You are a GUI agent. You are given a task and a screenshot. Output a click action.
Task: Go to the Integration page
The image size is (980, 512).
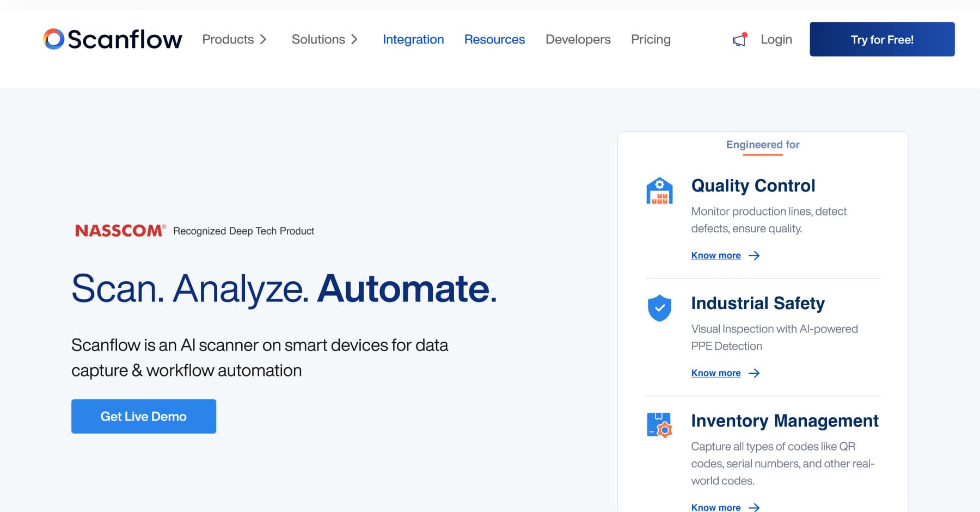coord(413,40)
